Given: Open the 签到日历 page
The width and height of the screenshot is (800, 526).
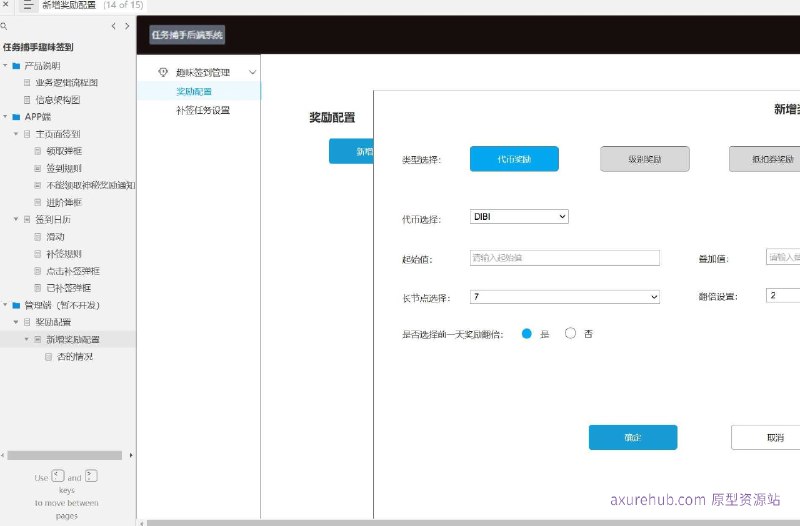Looking at the screenshot, I should [53, 219].
